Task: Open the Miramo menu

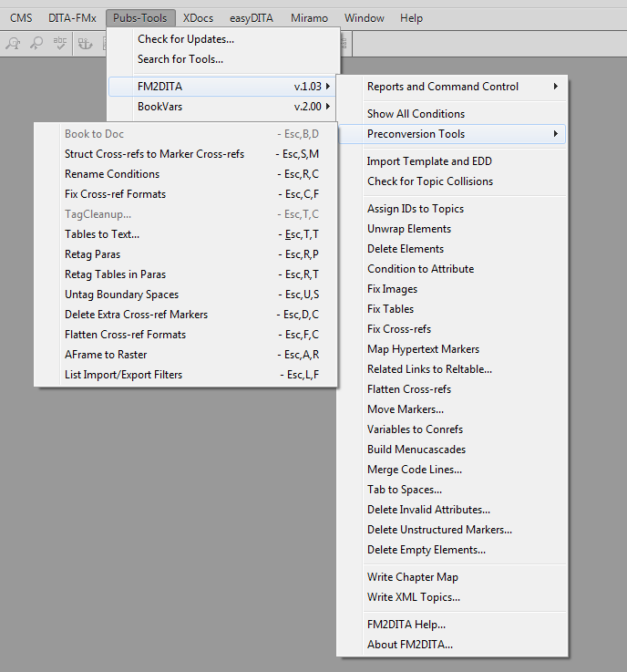Action: (309, 18)
